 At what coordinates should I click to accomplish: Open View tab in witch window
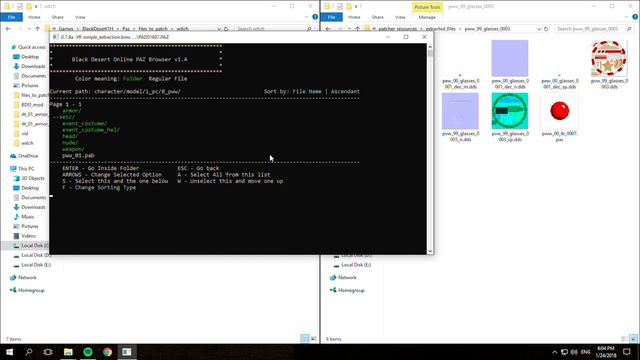80,17
